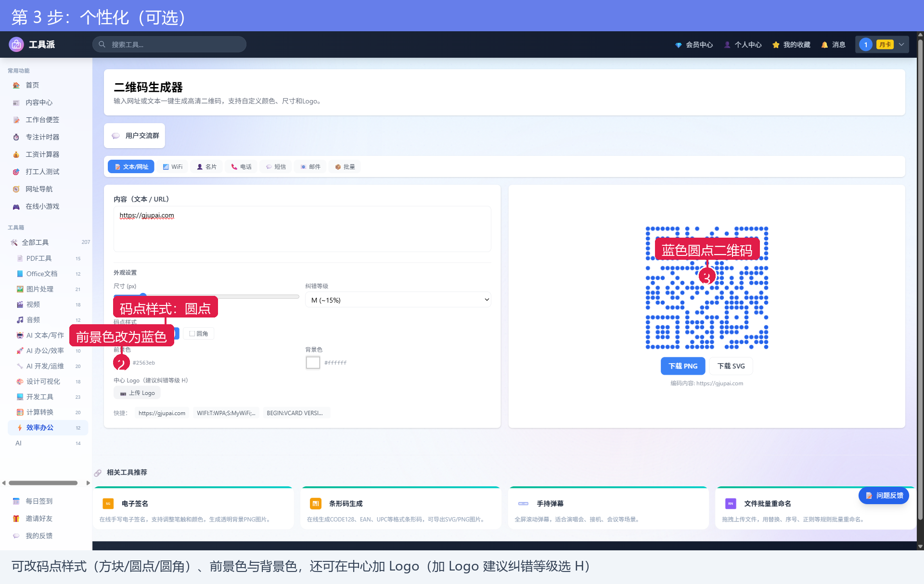Click the user avatar badge
The height and width of the screenshot is (584, 924).
pyautogui.click(x=866, y=45)
